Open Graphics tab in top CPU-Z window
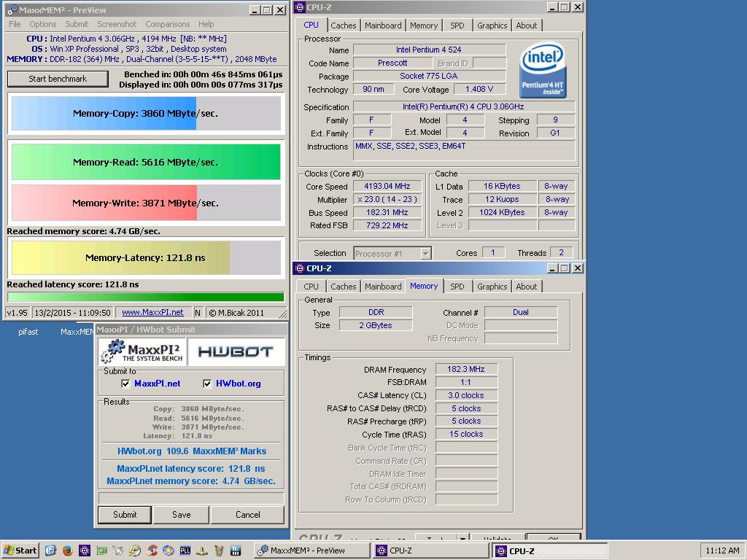747x560 pixels. pos(492,26)
